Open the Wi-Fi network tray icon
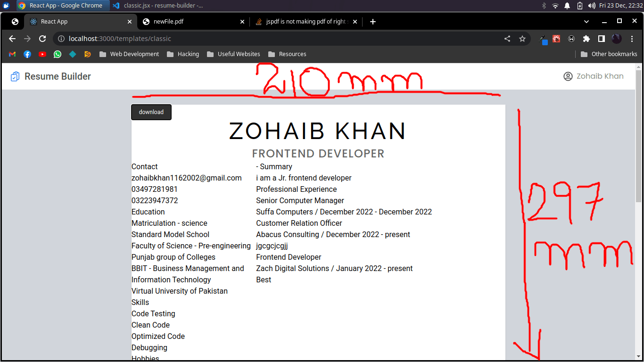The image size is (644, 362). coord(555,6)
